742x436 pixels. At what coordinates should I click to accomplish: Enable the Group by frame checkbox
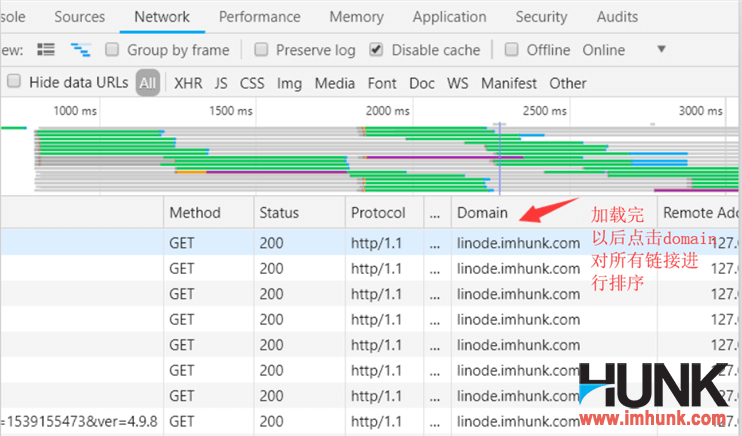pyautogui.click(x=113, y=50)
